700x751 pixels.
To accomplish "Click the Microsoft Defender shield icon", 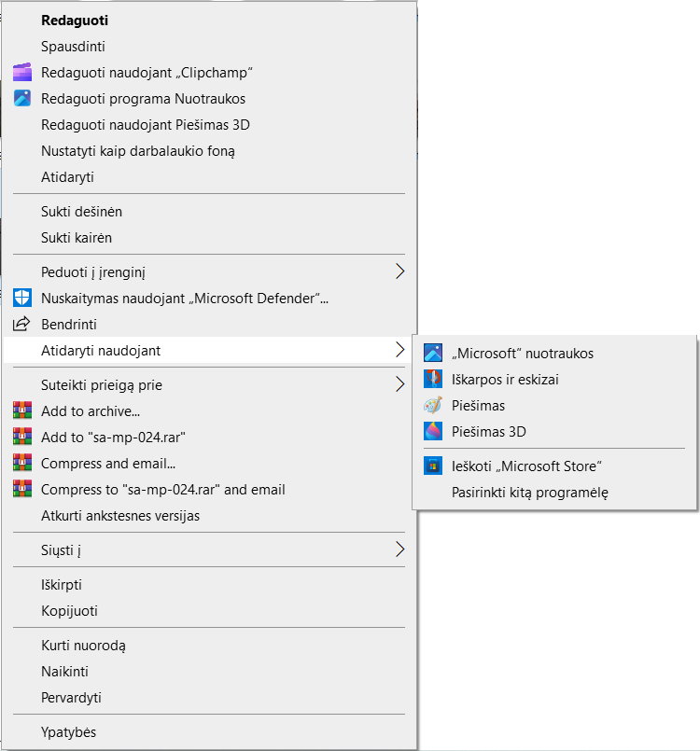I will point(22,299).
